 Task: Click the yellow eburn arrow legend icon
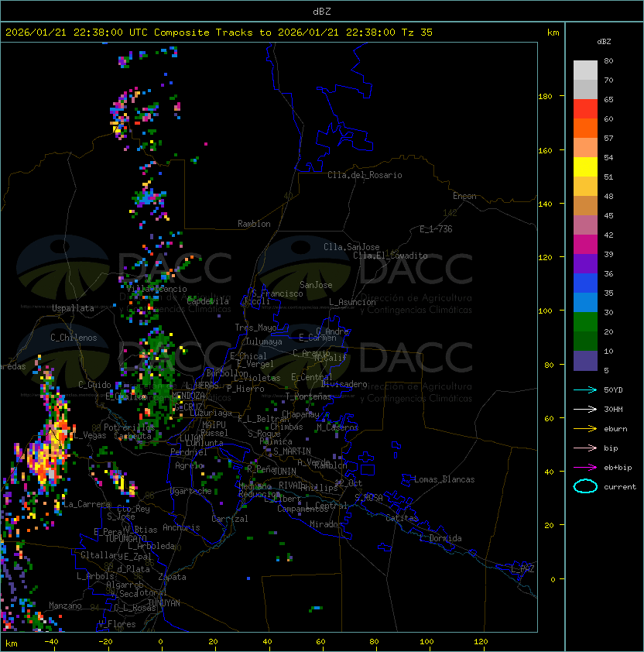coord(585,429)
